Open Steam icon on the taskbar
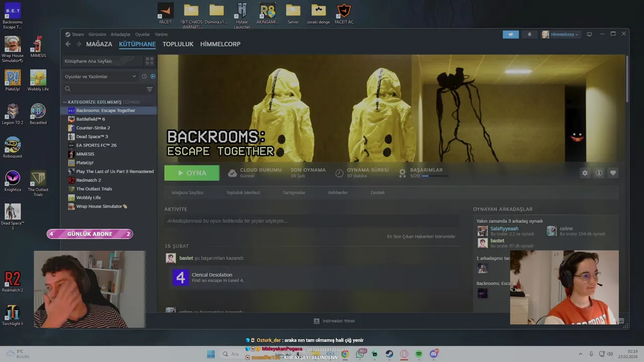The image size is (644, 362). [x=389, y=354]
